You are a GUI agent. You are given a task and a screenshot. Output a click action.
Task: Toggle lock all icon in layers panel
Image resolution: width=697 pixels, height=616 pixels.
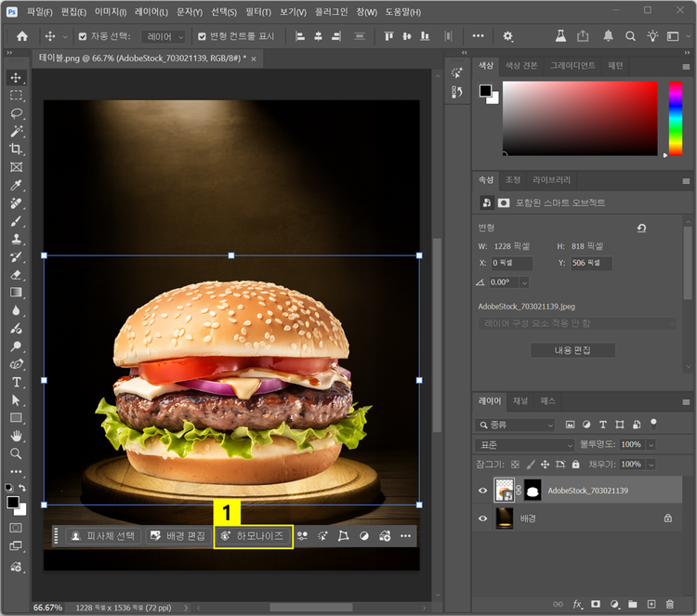(575, 465)
